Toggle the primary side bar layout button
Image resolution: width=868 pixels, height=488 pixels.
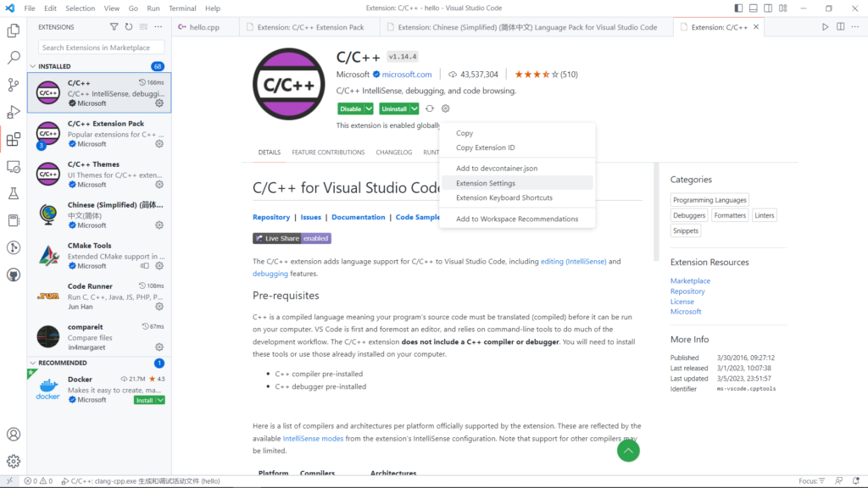[x=737, y=8]
